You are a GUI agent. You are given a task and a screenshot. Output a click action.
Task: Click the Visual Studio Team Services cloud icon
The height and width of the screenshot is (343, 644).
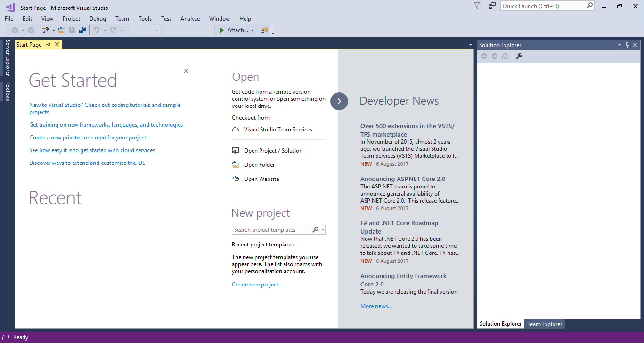(x=236, y=130)
